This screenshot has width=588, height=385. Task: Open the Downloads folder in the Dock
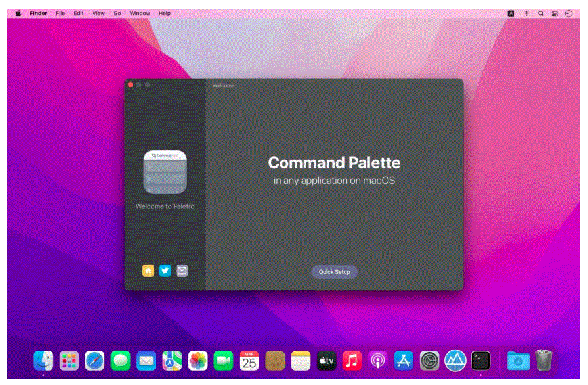coord(518,361)
